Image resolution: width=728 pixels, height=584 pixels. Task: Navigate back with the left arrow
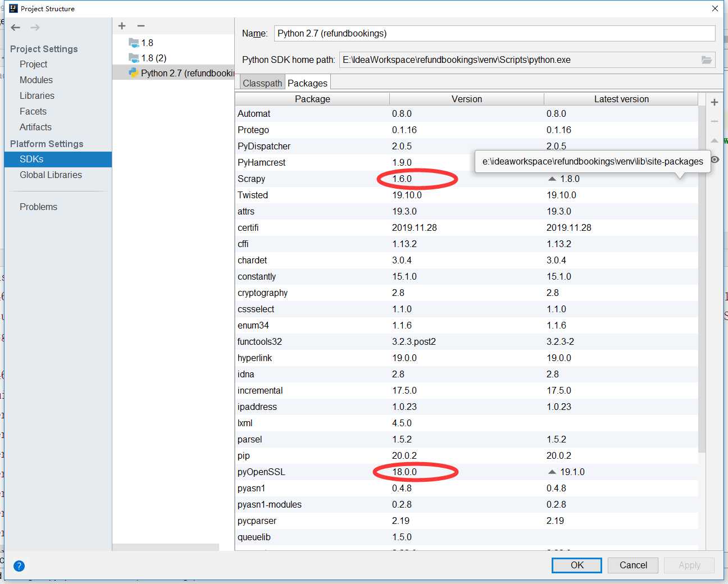(x=16, y=28)
